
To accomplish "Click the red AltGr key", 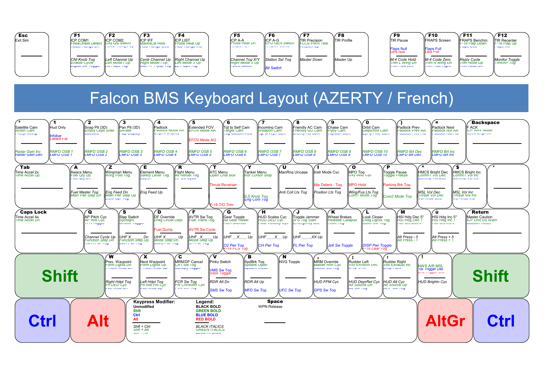I will click(445, 321).
